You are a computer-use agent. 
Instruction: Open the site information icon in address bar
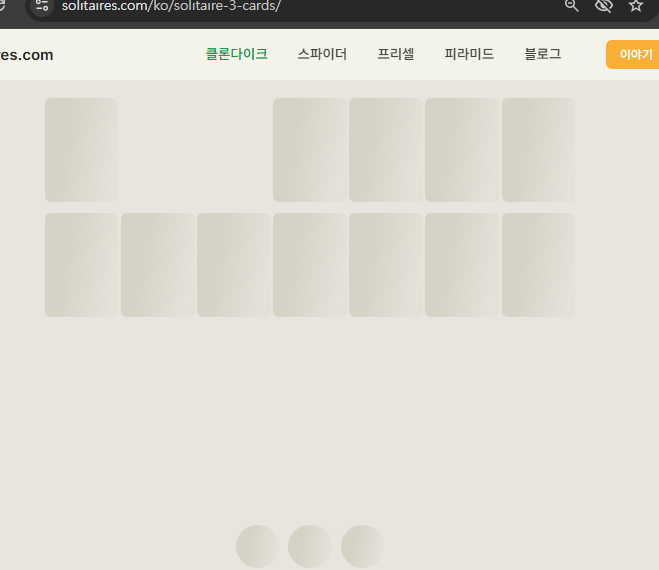coord(42,5)
